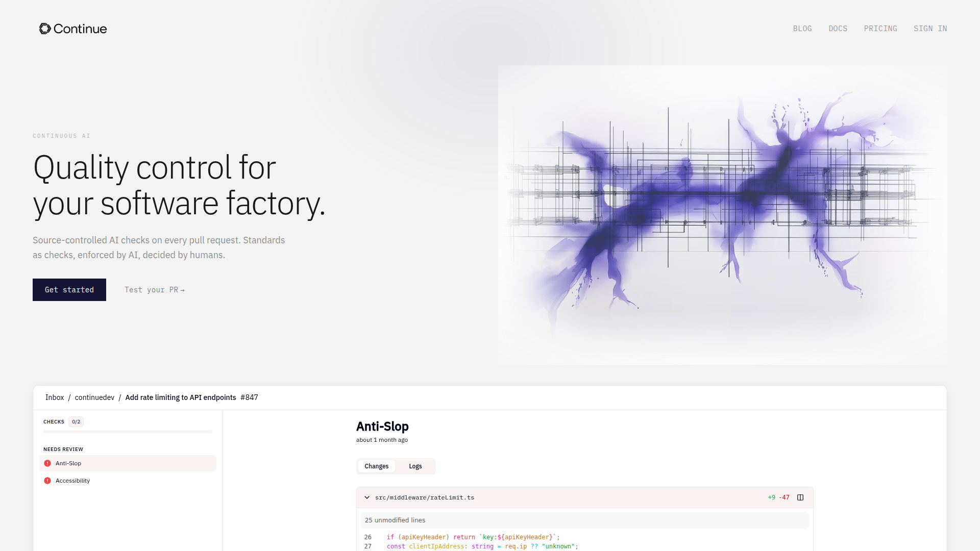The image size is (980, 551).
Task: Select the Anti-Slop check item
Action: (128, 463)
